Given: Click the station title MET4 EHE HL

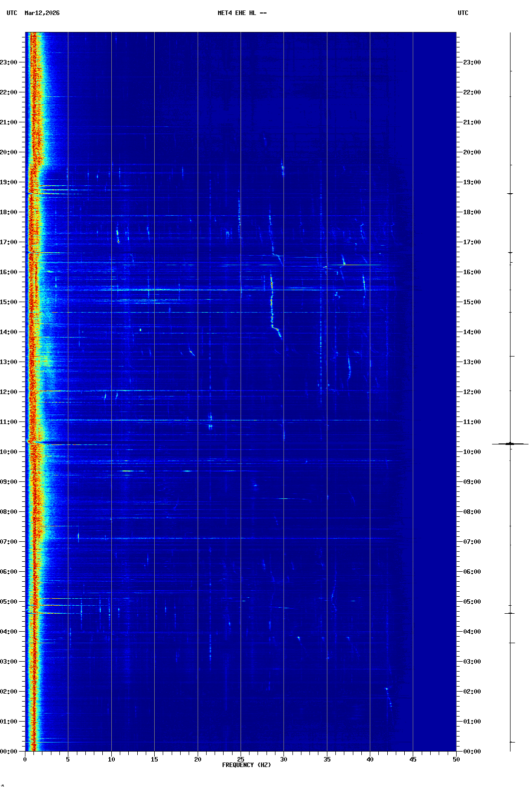Looking at the screenshot, I should pos(242,13).
